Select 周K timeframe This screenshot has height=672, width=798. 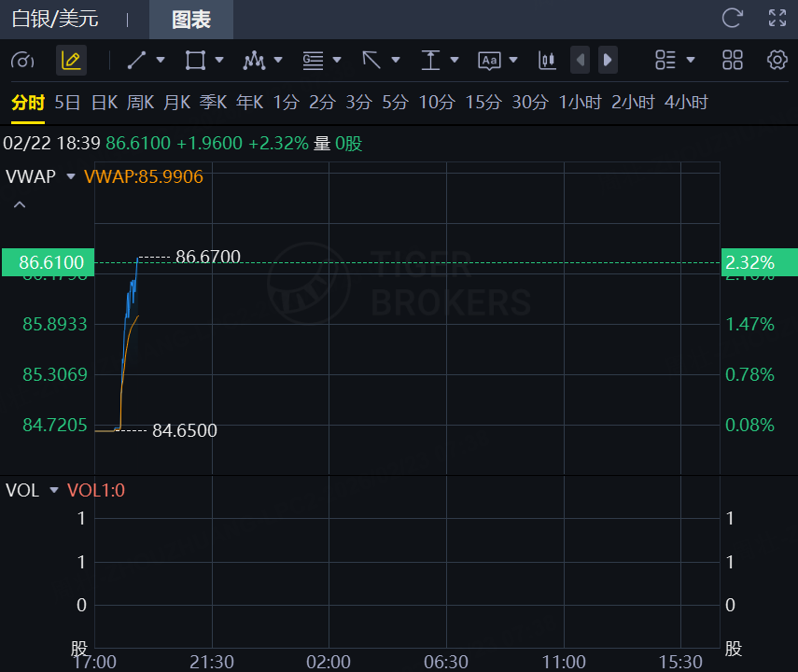tap(140, 103)
